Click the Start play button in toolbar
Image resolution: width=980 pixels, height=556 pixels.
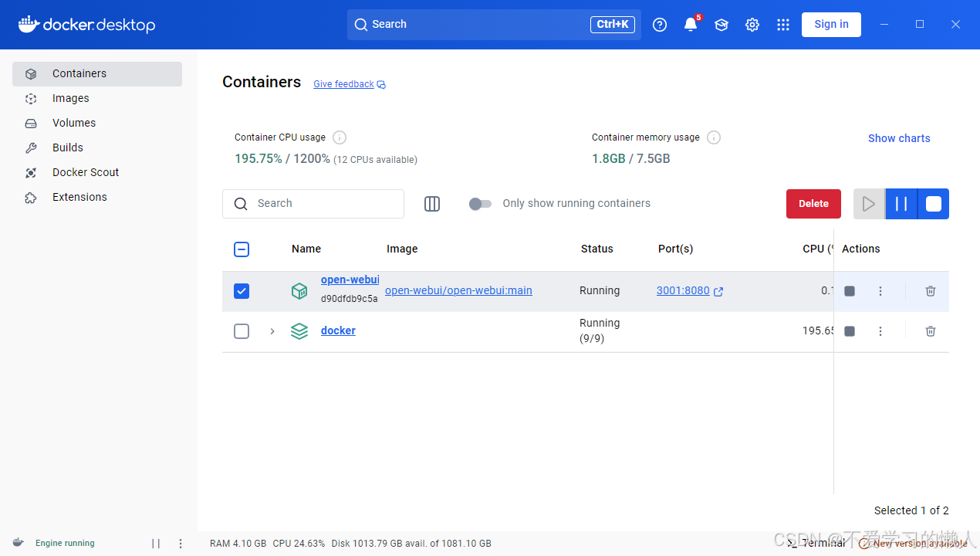pyautogui.click(x=869, y=204)
